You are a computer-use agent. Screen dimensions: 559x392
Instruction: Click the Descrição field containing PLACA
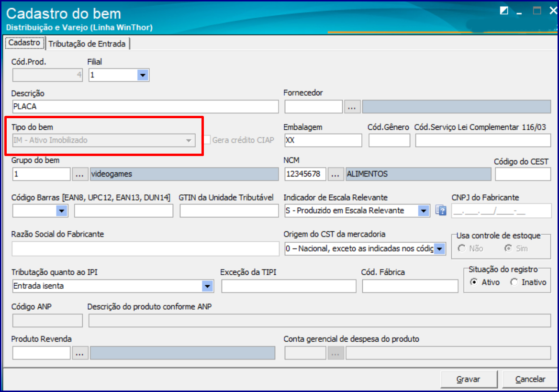pos(145,107)
